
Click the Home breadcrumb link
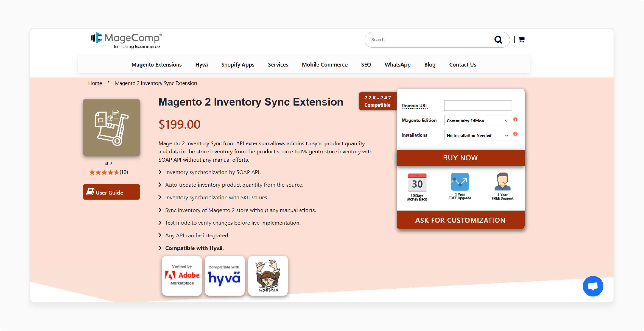click(95, 83)
